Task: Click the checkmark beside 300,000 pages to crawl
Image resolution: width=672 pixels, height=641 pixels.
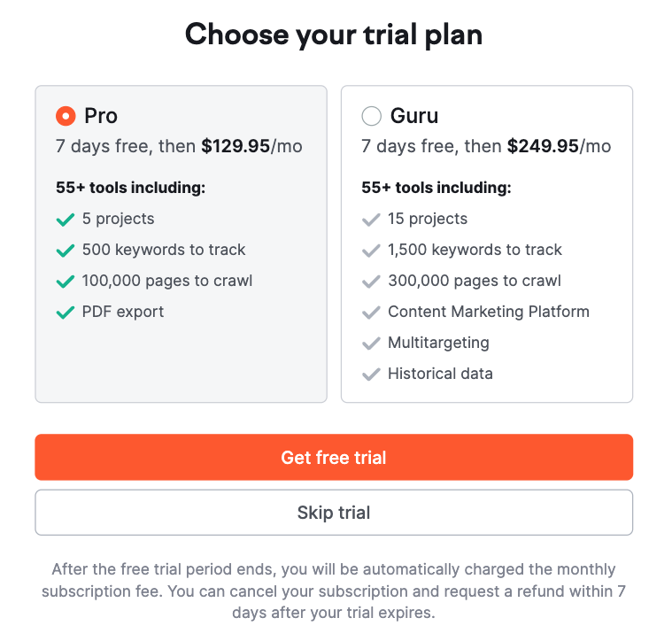Action: click(371, 282)
